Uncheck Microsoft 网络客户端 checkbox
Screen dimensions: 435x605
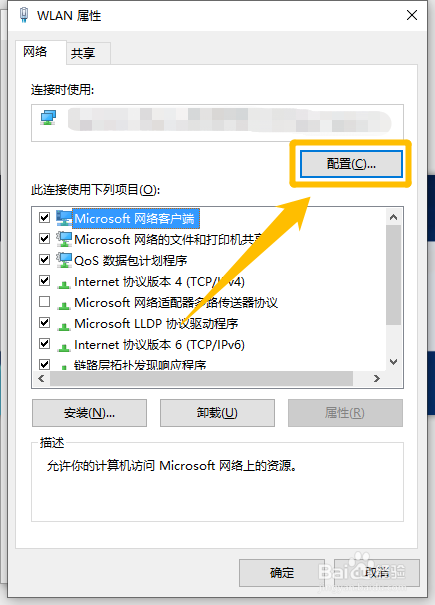pos(44,218)
